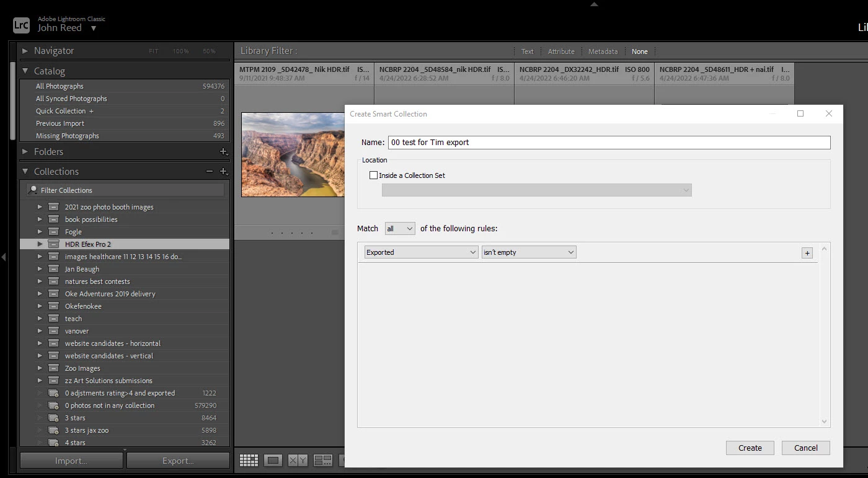
Task: Collapse the Catalog panel
Action: [25, 71]
